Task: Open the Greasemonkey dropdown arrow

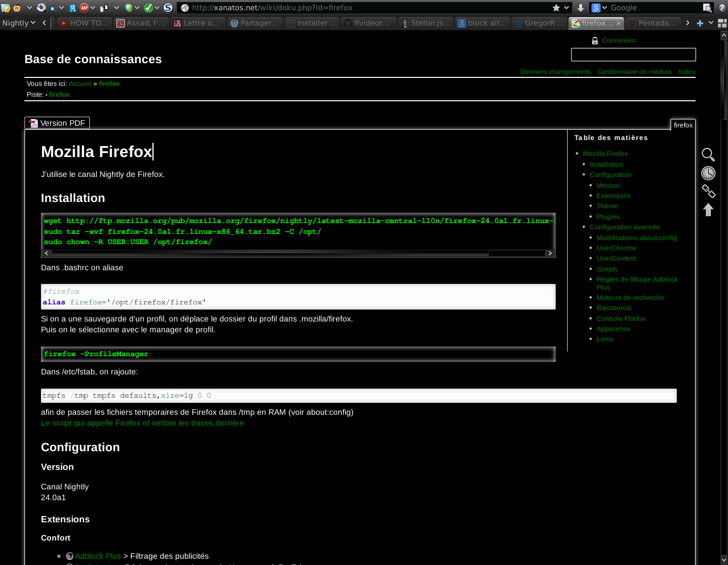Action: [30, 7]
